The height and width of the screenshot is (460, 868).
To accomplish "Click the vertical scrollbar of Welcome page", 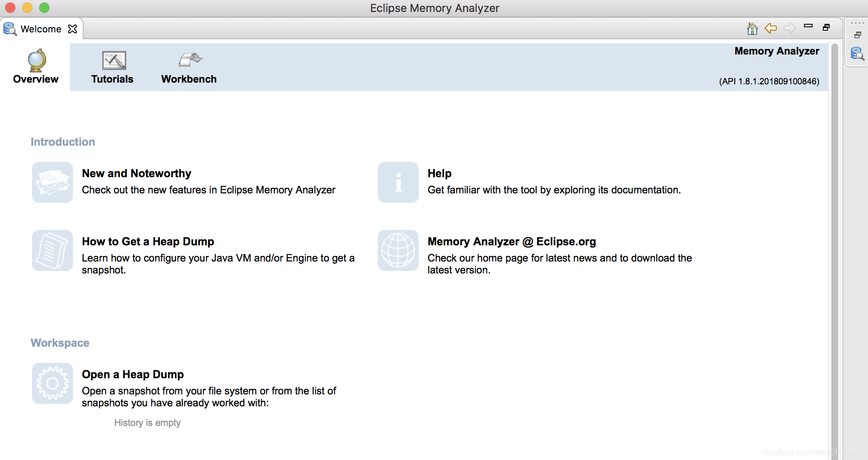I will 835,251.
